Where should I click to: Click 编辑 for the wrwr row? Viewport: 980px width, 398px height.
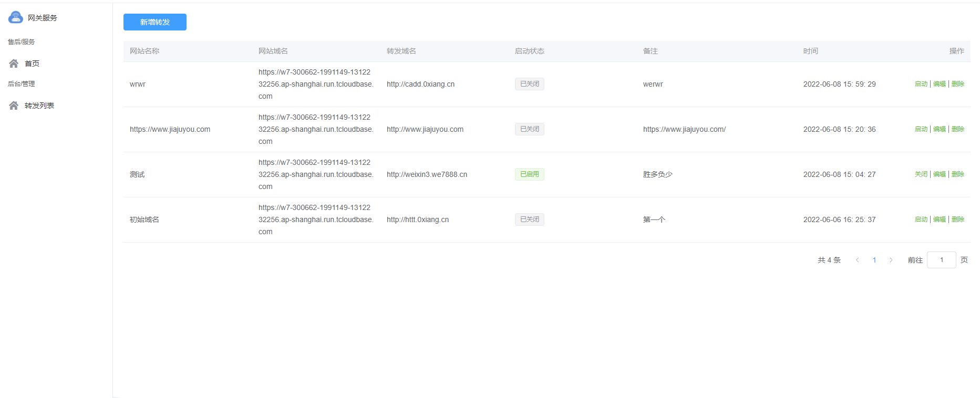coord(940,84)
